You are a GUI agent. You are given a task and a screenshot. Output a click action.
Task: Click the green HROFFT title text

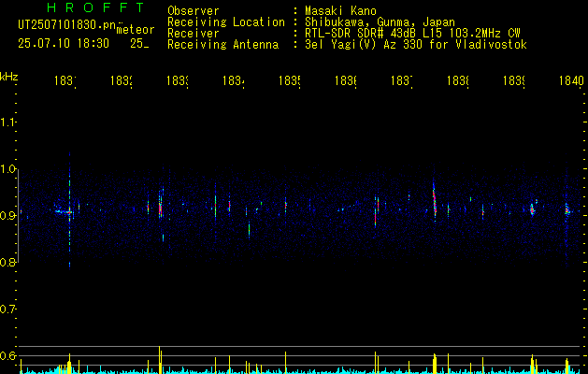(96, 7)
